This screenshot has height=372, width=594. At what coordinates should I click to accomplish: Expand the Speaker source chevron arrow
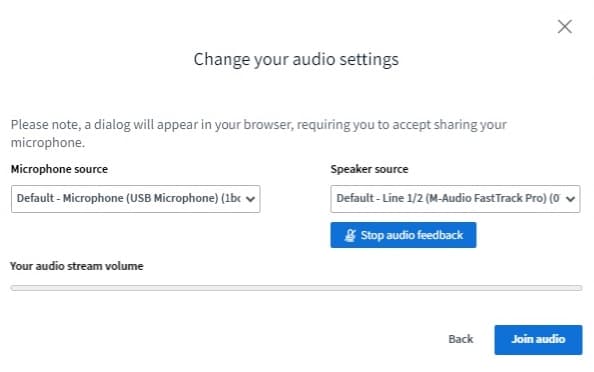570,199
